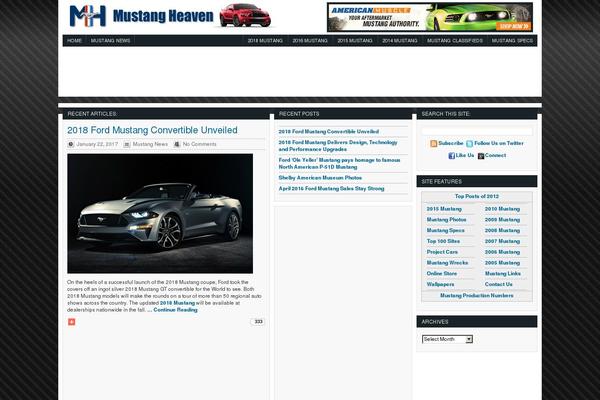Open the 2006 Mustang link
Screen dimensions: 600x400
pyautogui.click(x=502, y=252)
